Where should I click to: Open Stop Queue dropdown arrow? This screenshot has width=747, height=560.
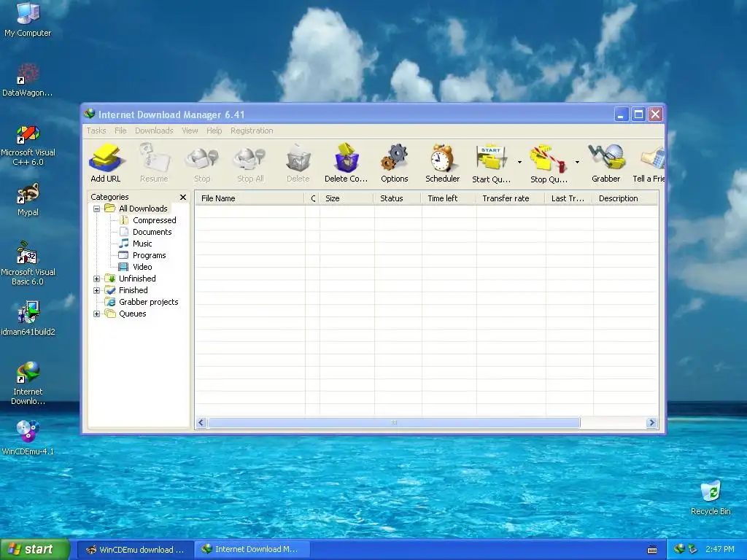click(x=578, y=163)
